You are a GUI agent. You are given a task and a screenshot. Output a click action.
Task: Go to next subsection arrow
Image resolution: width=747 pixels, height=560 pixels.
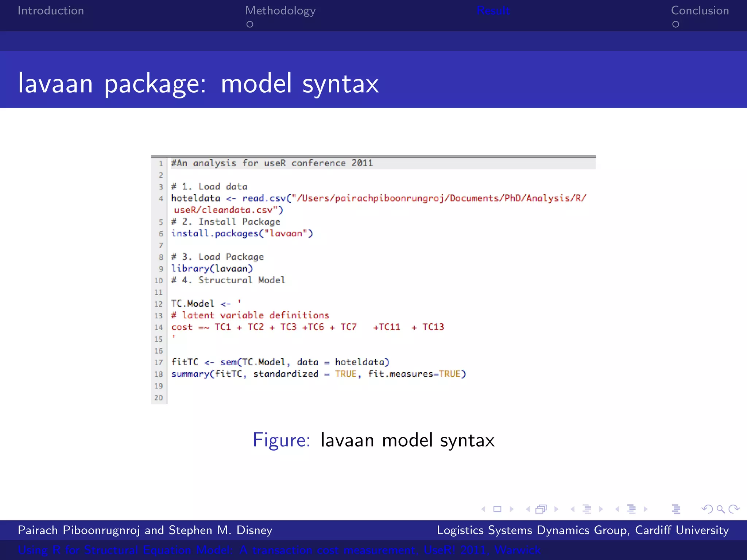601,509
